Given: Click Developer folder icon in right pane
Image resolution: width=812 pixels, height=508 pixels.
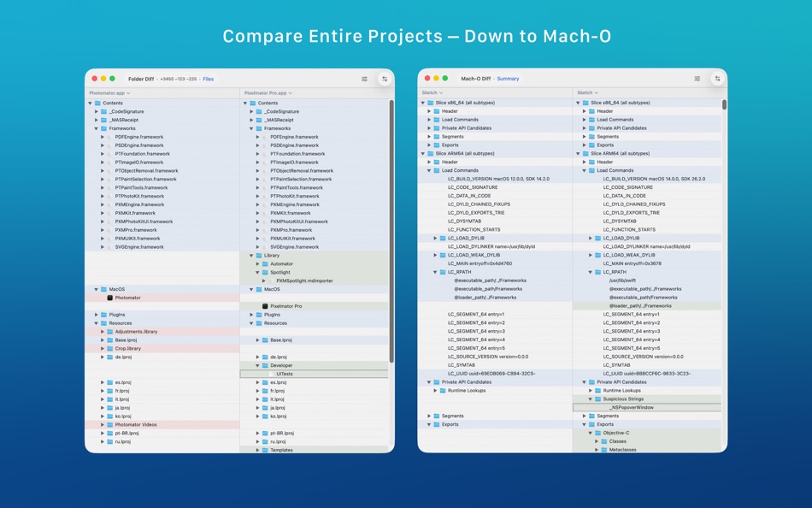Looking at the screenshot, I should (265, 365).
